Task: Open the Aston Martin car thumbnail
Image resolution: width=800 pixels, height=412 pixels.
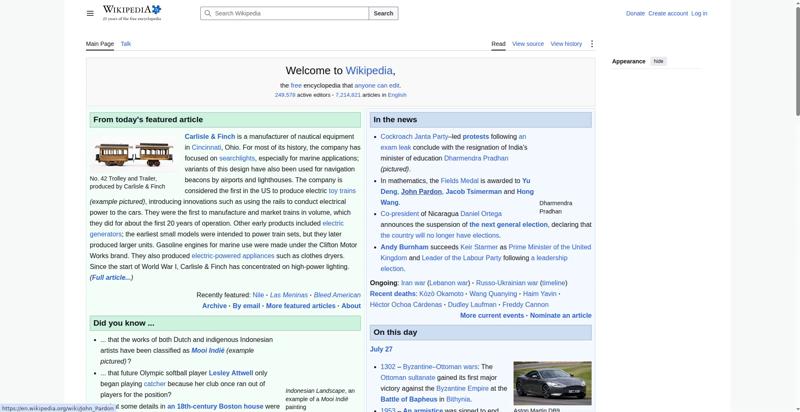Action: (553, 383)
